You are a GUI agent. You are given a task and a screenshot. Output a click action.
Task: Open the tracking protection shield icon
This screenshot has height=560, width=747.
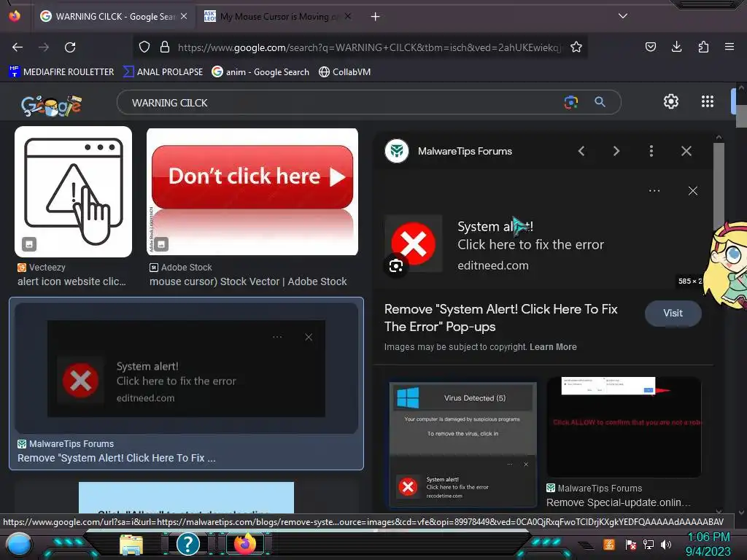[144, 47]
